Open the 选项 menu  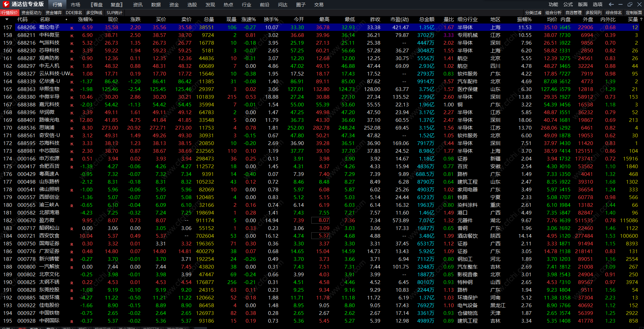tap(598, 4)
